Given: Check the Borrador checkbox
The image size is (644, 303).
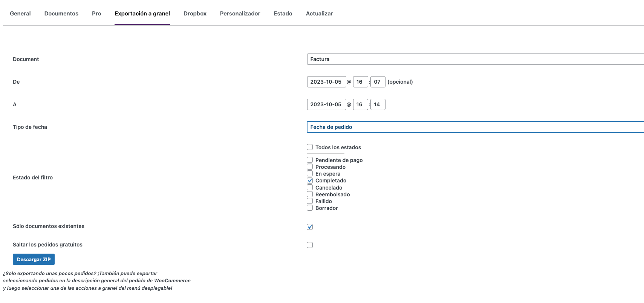Looking at the screenshot, I should click(x=310, y=208).
